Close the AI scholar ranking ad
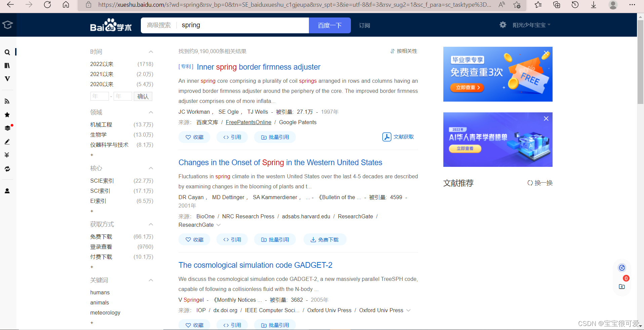 [546, 118]
